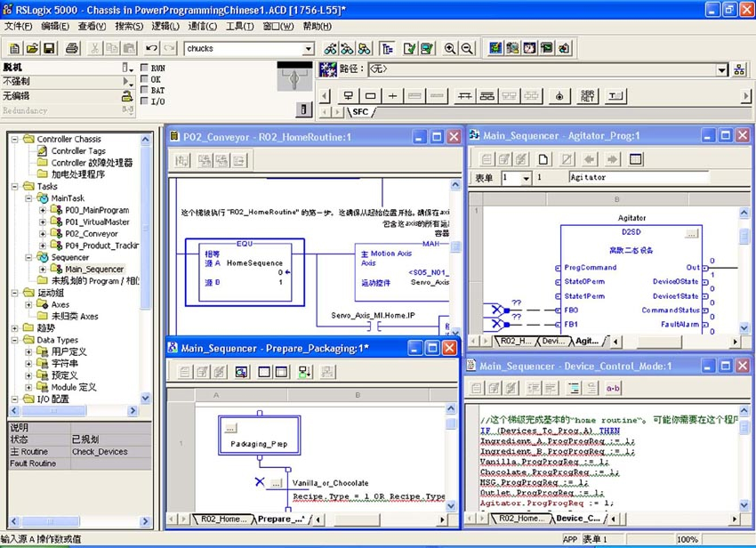Click the first find binoculars icon
Image resolution: width=756 pixels, height=548 pixels.
pyautogui.click(x=330, y=48)
